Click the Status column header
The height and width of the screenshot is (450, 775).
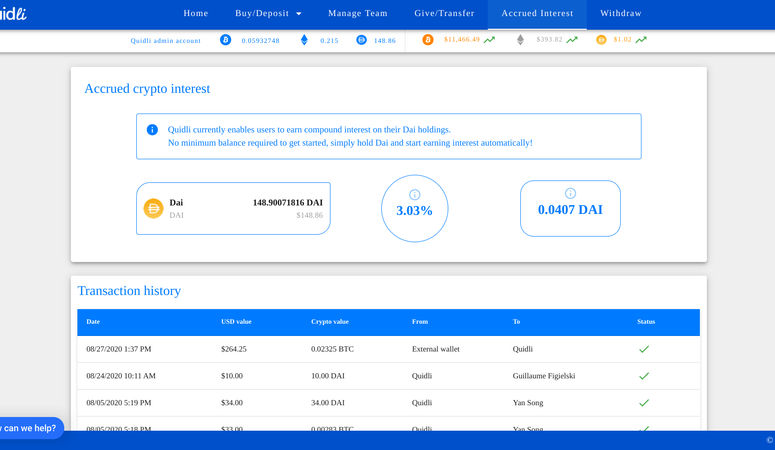[646, 321]
